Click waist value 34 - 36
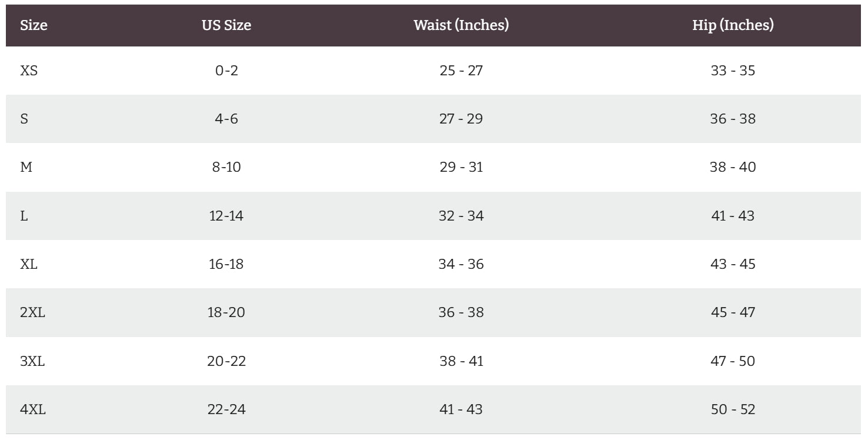The image size is (868, 440). (x=461, y=264)
